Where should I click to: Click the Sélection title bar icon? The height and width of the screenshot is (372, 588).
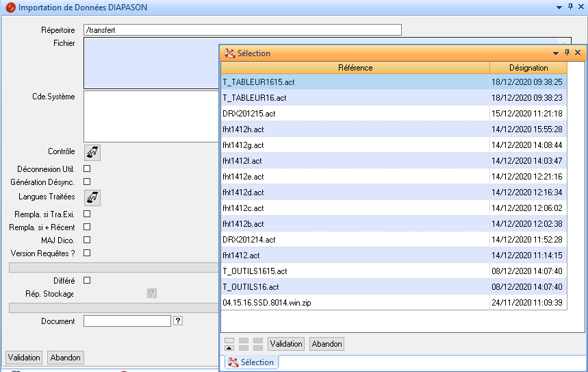click(x=230, y=53)
